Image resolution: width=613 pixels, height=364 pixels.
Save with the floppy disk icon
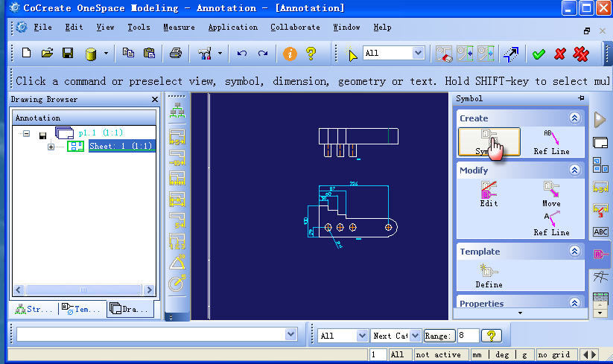(x=68, y=53)
